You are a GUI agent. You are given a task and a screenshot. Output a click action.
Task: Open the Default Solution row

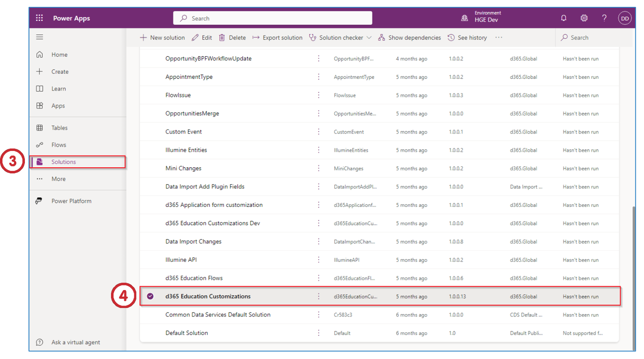click(187, 333)
